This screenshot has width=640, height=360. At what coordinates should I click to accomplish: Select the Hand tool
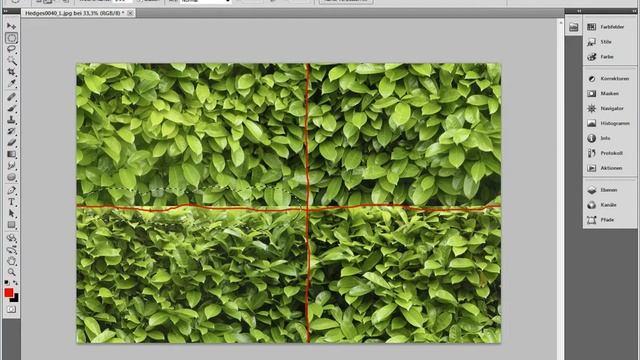[x=11, y=261]
